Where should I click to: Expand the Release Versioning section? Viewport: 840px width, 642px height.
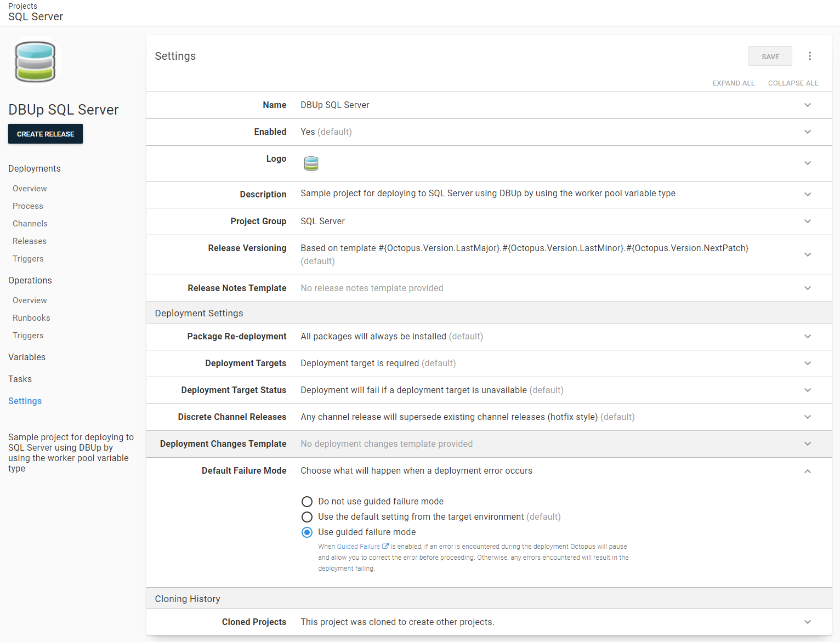coord(807,254)
